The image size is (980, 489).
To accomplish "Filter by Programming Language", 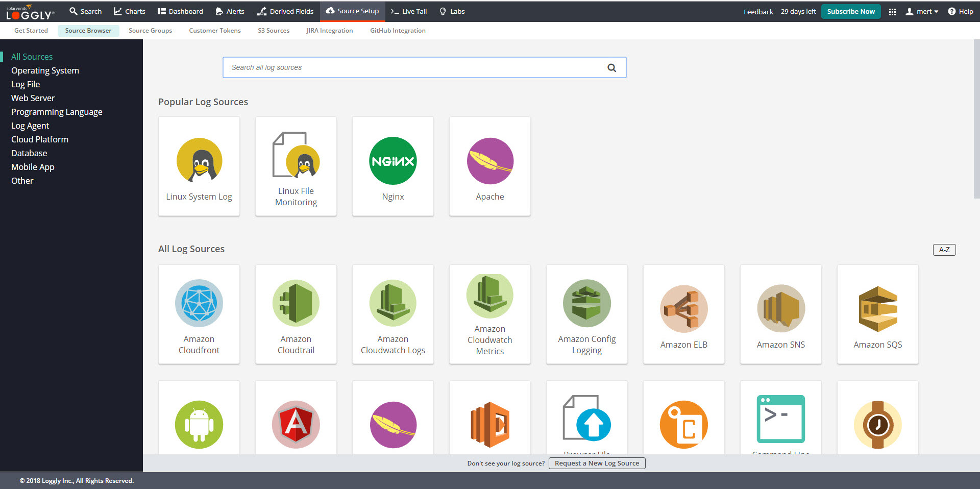I will pos(57,112).
